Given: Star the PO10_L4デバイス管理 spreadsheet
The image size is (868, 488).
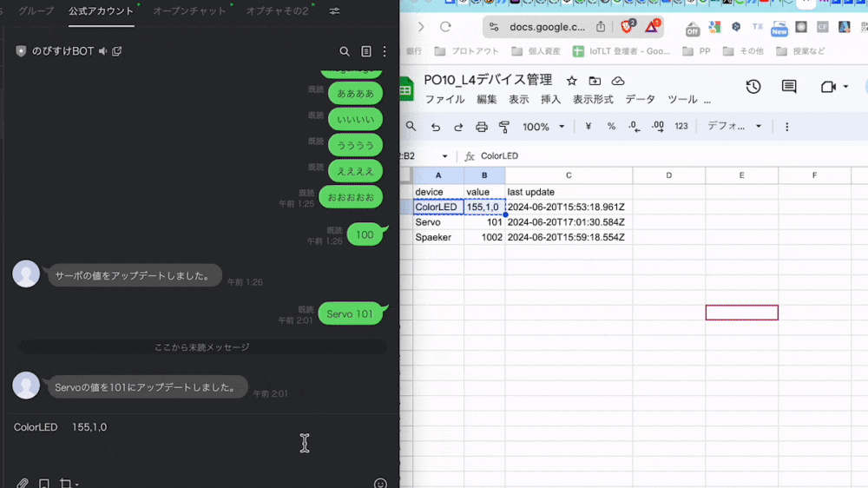Looking at the screenshot, I should coord(572,81).
